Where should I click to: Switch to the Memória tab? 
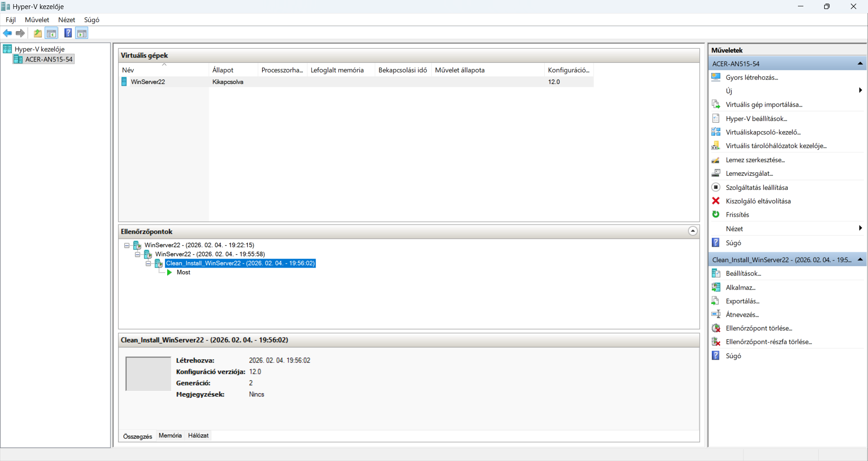[170, 436]
